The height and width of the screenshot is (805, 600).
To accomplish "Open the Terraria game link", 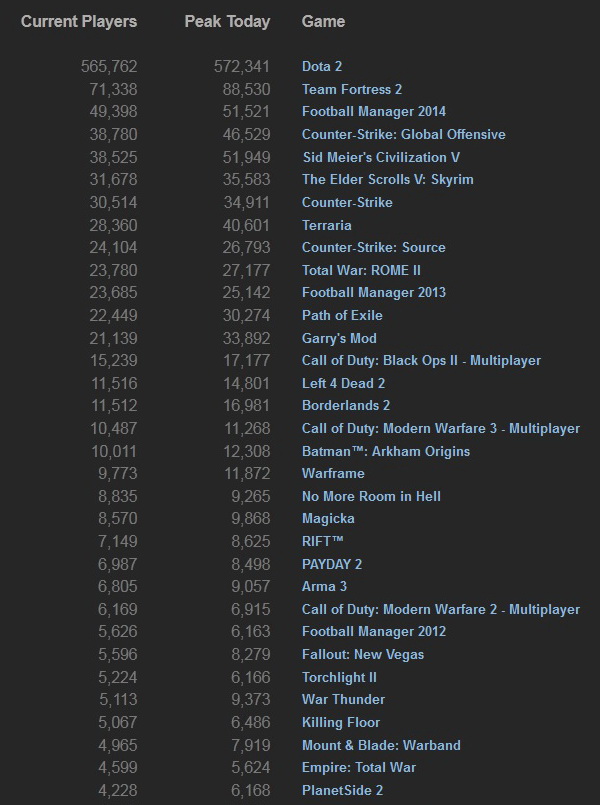I will pyautogui.click(x=327, y=225).
